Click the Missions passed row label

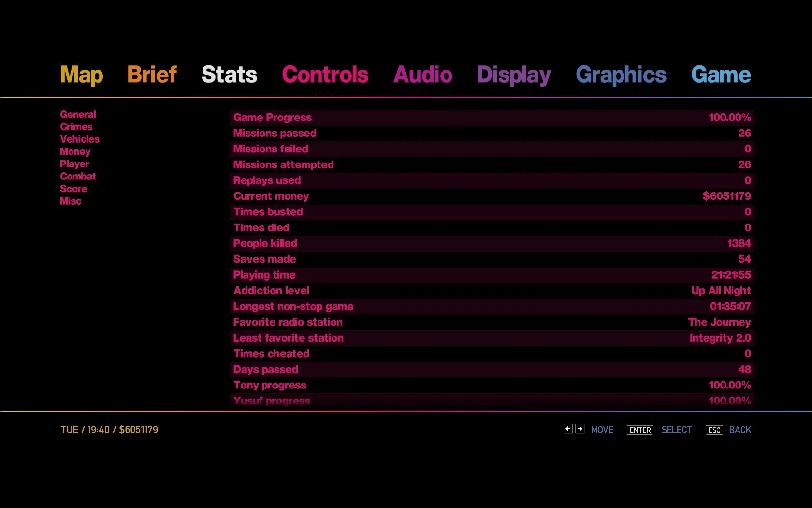point(275,133)
